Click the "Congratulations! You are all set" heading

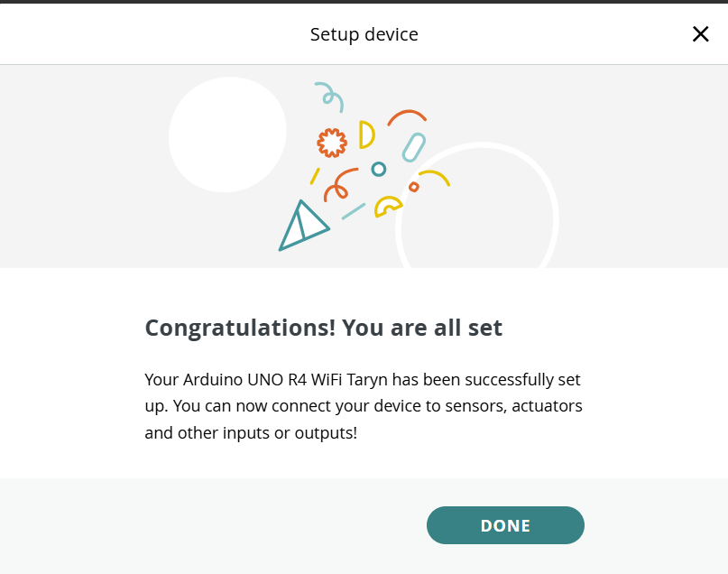323,328
